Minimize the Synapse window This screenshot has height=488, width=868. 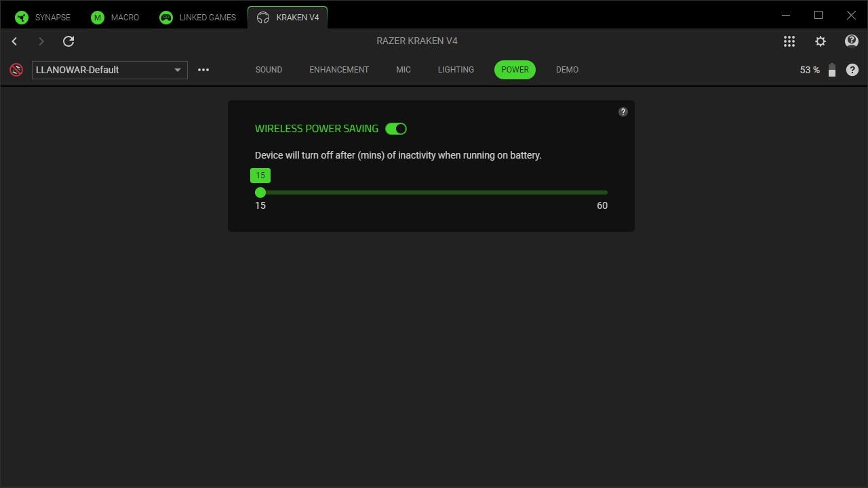(786, 15)
